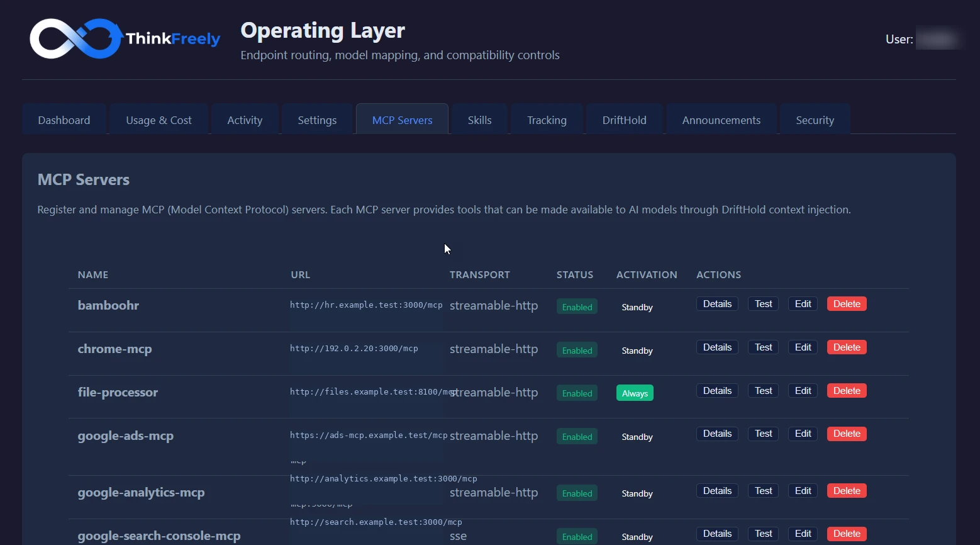
Task: Click Standby activation for bamboohr
Action: click(637, 307)
